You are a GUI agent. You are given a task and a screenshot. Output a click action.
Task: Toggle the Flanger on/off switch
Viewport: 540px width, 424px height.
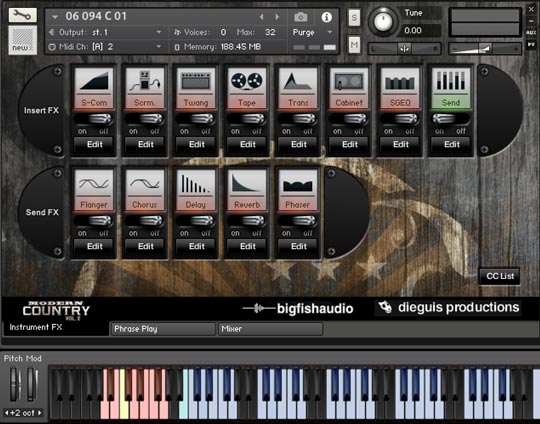tap(94, 221)
